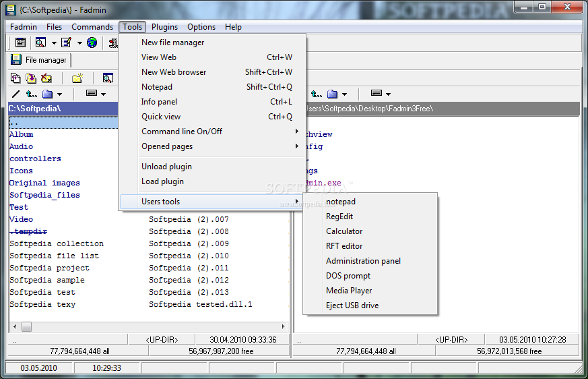This screenshot has height=379, width=588.
Task: Launch Media Player from the Users tools submenu
Action: point(370,291)
